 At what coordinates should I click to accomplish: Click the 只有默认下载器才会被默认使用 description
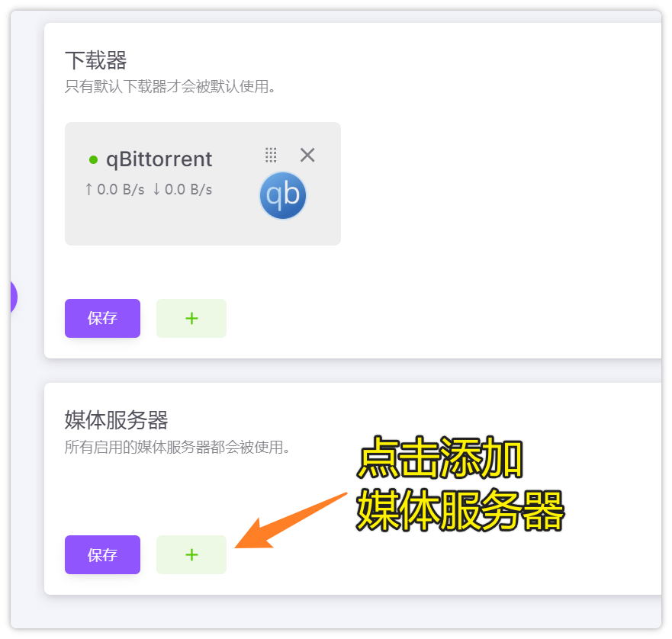click(169, 87)
